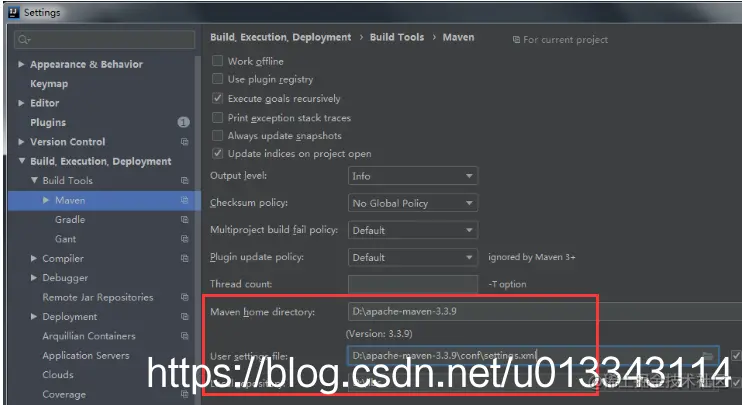The height and width of the screenshot is (405, 742).
Task: Open Multiproject build fail policy dropdown
Action: [x=413, y=230]
